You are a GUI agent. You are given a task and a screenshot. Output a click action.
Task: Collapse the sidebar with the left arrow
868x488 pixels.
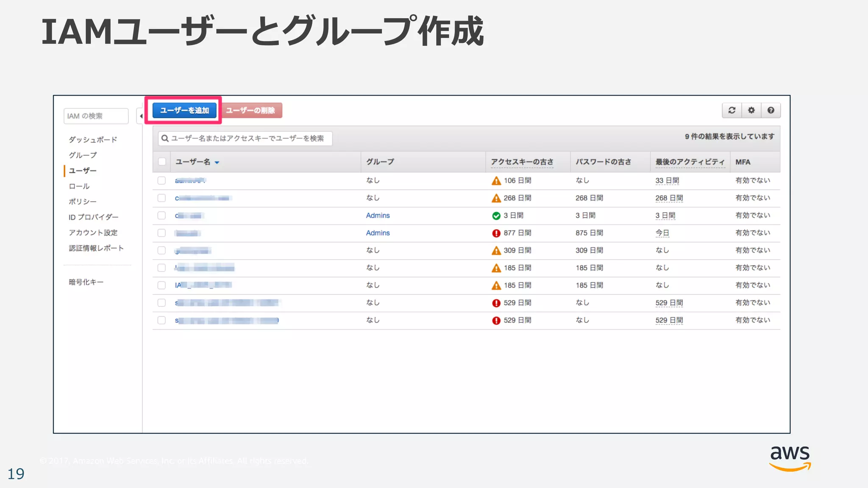[x=141, y=116]
